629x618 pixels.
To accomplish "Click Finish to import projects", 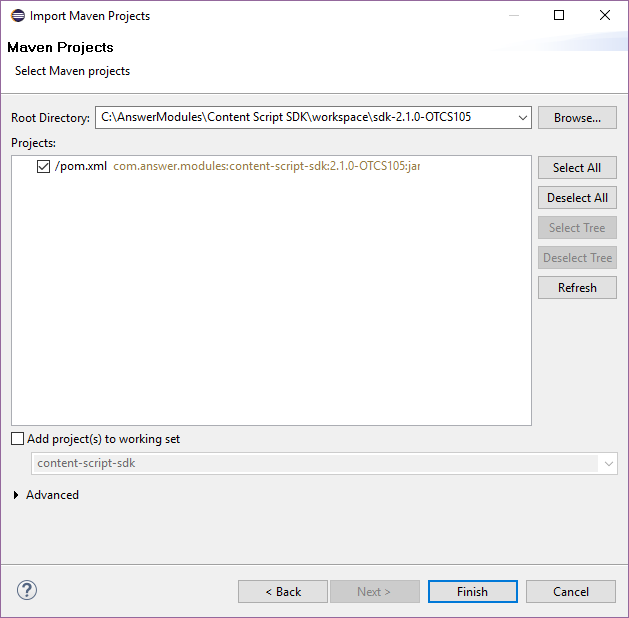I will point(472,592).
